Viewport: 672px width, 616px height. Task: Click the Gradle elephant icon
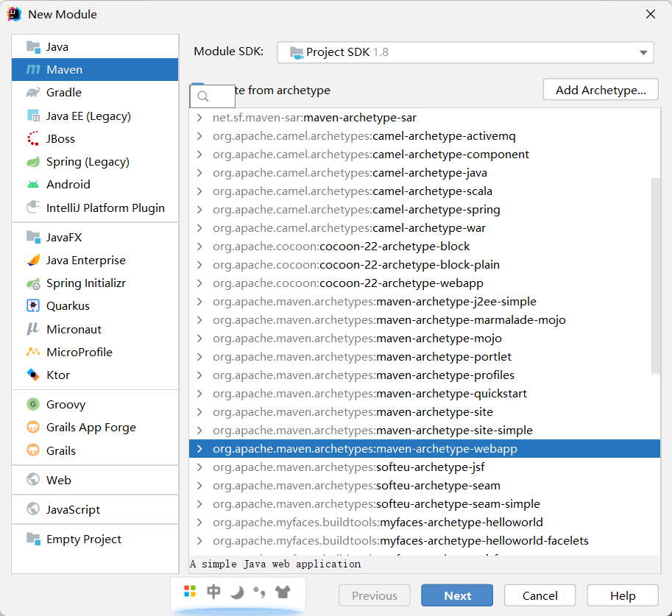(x=33, y=92)
